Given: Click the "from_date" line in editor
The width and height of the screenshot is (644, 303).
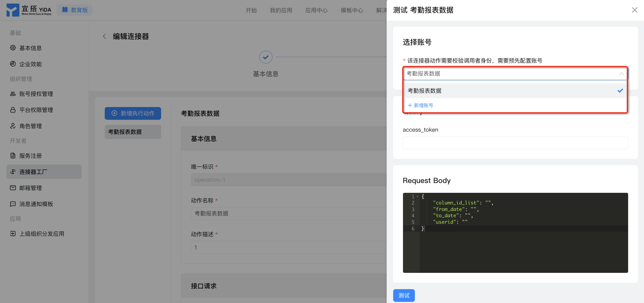Looking at the screenshot, I should (456, 209).
